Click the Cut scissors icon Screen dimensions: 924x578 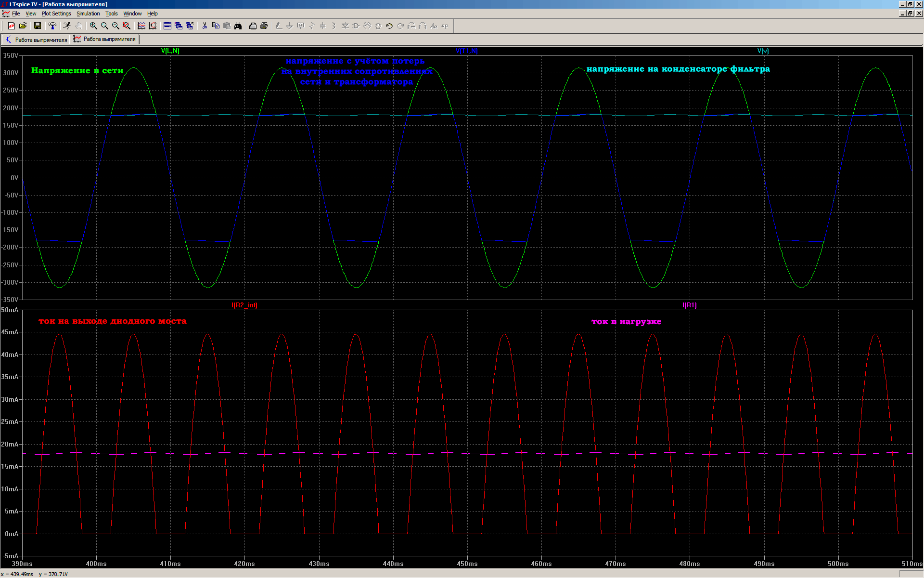(205, 26)
